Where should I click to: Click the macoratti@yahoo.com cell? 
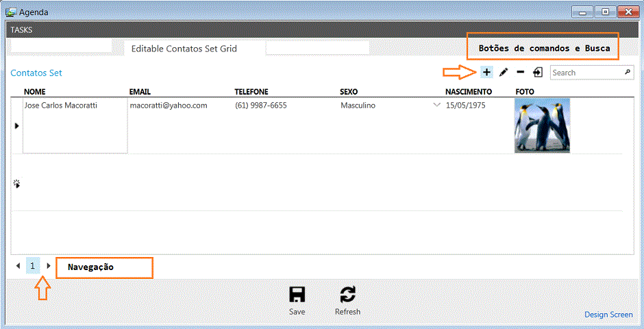pyautogui.click(x=169, y=106)
